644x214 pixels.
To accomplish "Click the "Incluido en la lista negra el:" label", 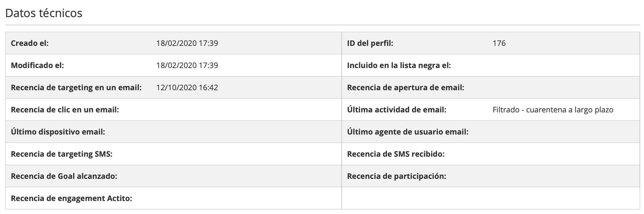I will coord(399,65).
